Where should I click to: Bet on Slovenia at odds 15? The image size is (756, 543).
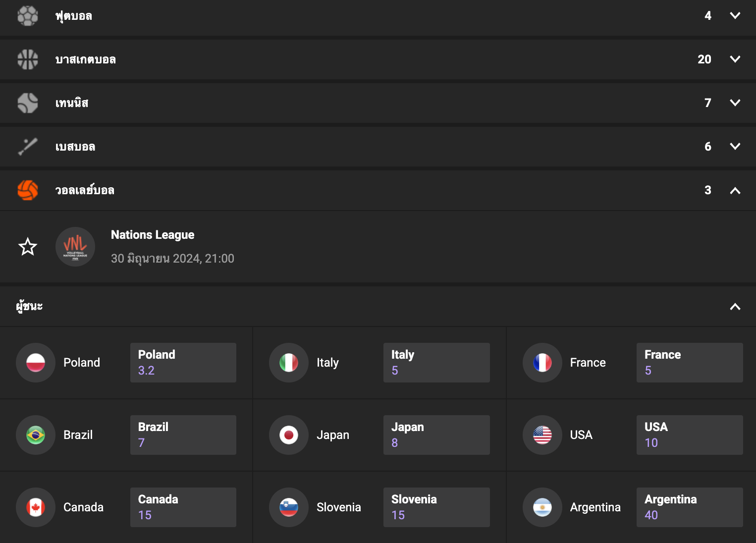436,507
